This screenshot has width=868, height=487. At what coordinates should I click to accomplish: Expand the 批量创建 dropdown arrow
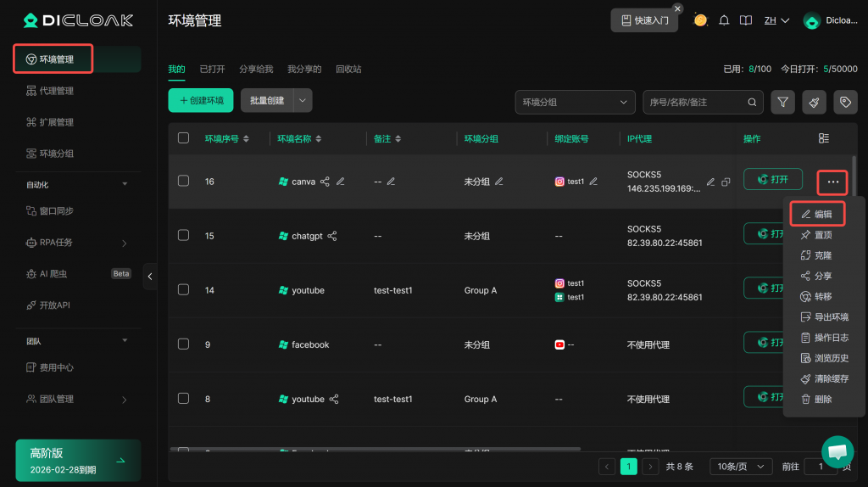click(303, 100)
